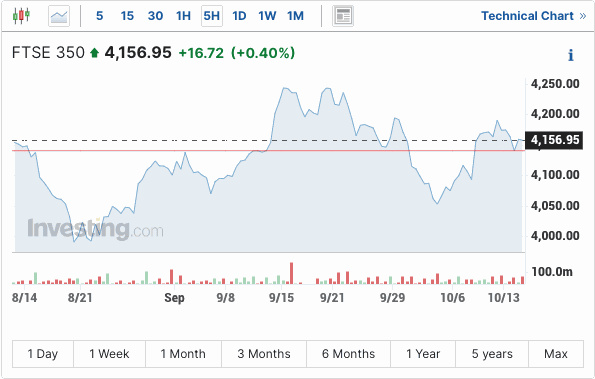Click the 8/14 date label
595x379 pixels.
coord(25,298)
